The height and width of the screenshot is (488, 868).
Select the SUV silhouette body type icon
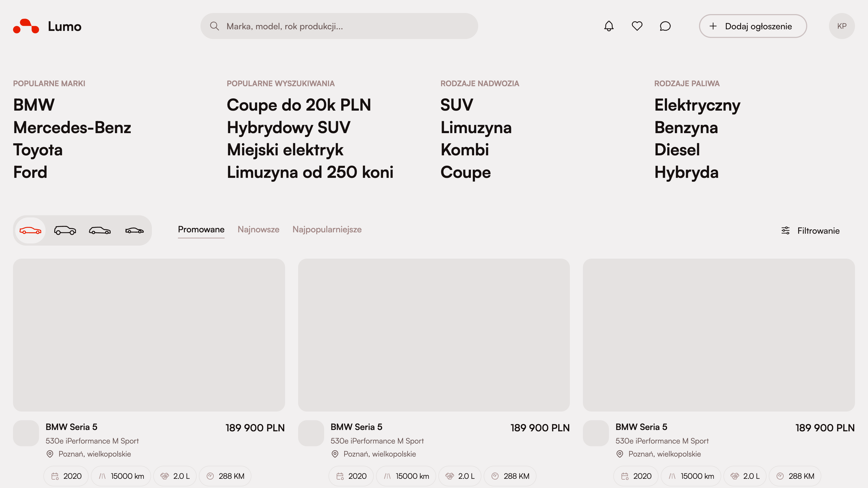pyautogui.click(x=65, y=230)
